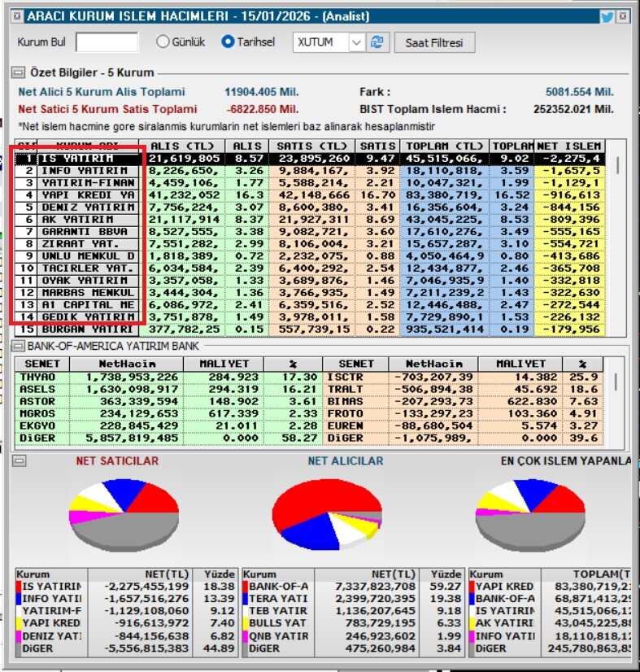The height and width of the screenshot is (672, 640).
Task: Click the Saat Filtresi button
Action: pyautogui.click(x=434, y=42)
